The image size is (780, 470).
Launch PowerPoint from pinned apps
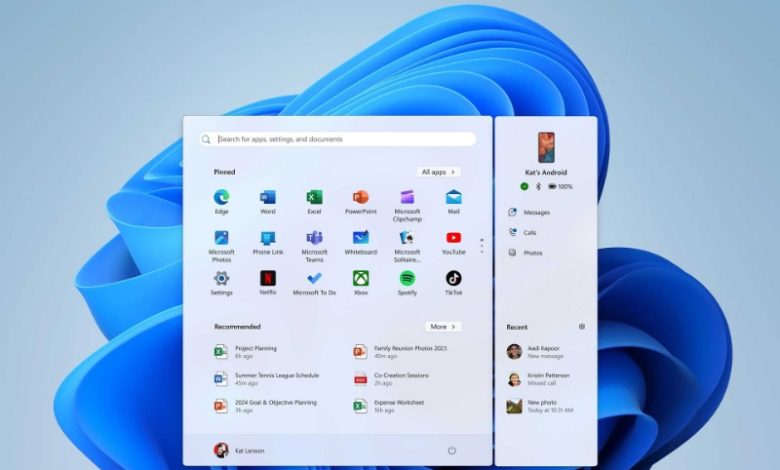(361, 201)
